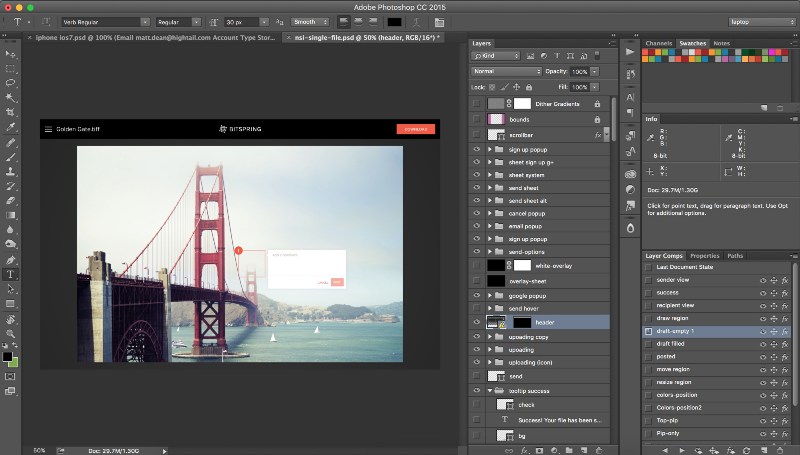
Task: Show the overlay-sheet layer
Action: 477,281
